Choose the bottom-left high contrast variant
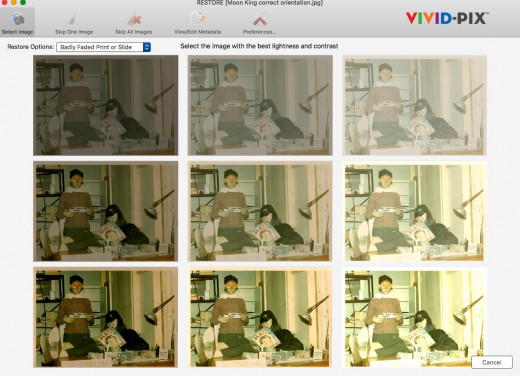The height and width of the screenshot is (376, 520). coord(105,317)
